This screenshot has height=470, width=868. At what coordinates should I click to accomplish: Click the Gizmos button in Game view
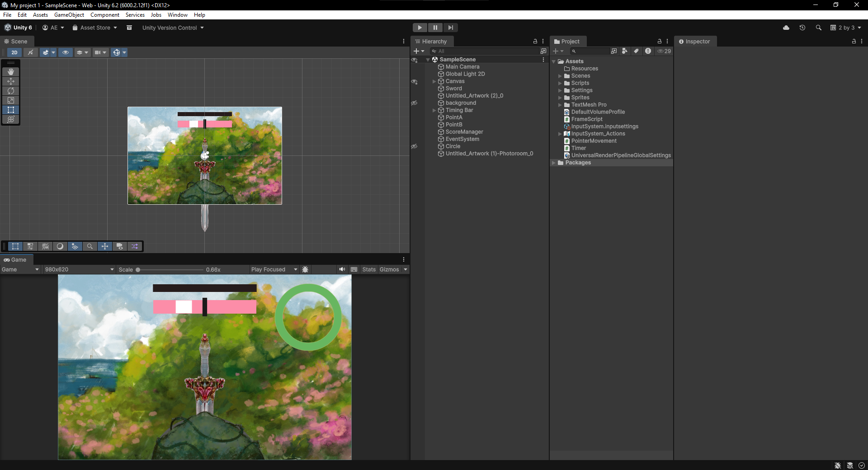click(389, 269)
